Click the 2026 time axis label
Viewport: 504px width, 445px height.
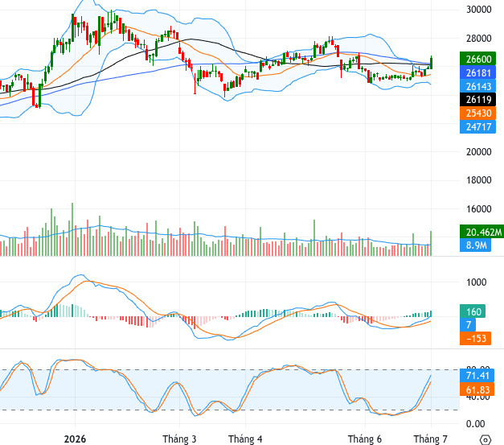tap(75, 439)
